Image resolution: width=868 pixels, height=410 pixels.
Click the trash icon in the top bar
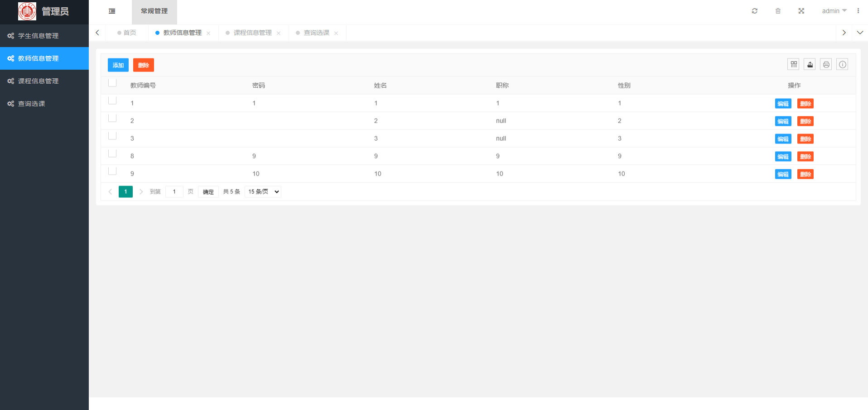click(x=778, y=11)
